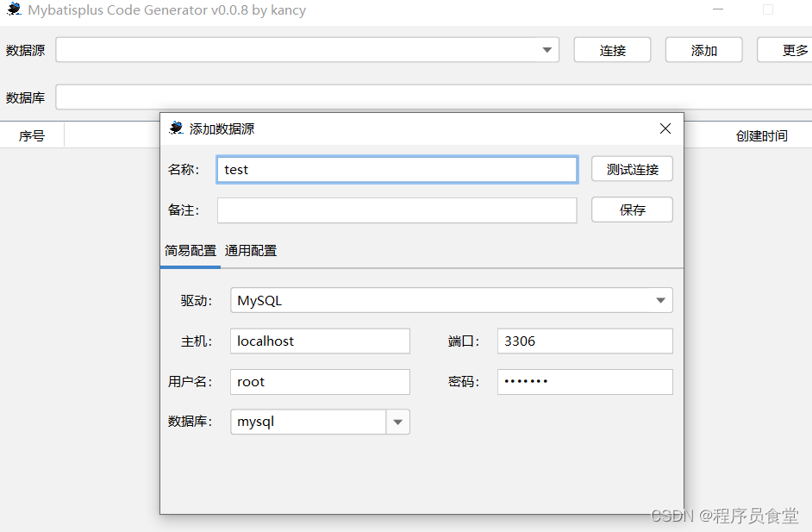Open the 驱动 MySQL dropdown
Viewport: 812px width, 532px height.
452,300
